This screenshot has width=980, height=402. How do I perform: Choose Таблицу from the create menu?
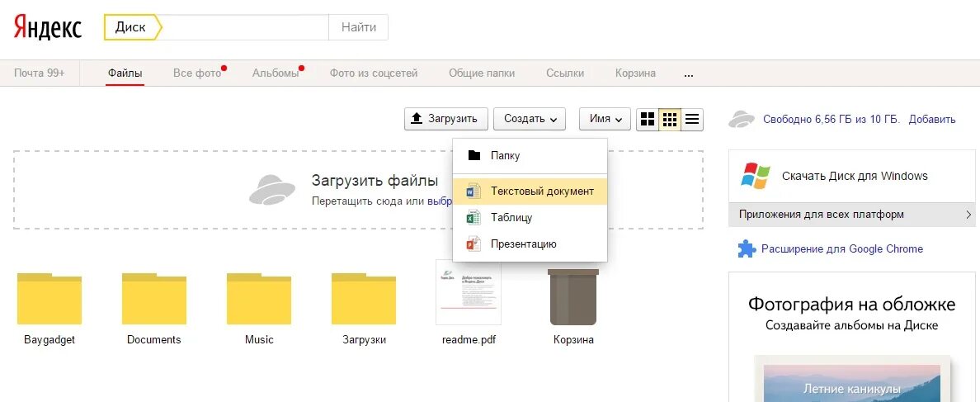tap(530, 218)
